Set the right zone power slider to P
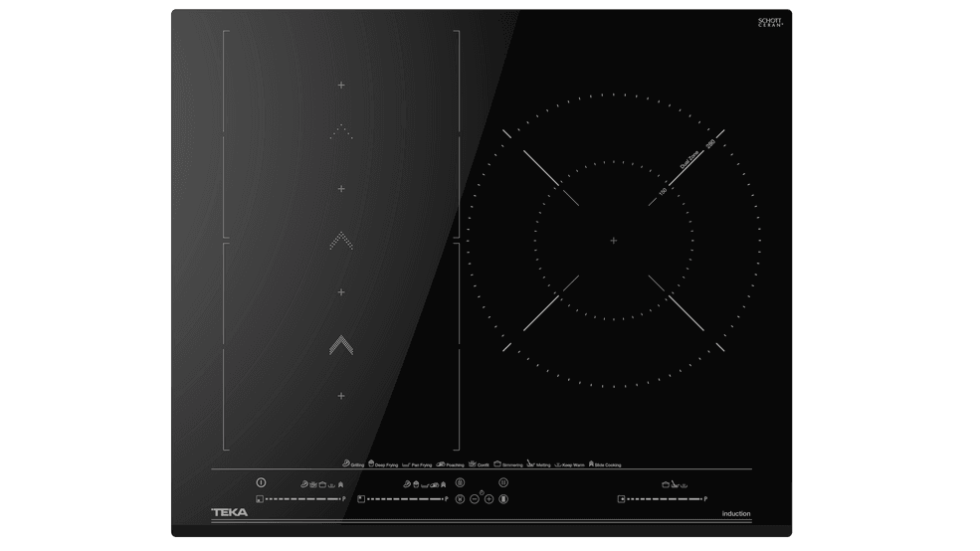 pyautogui.click(x=705, y=498)
